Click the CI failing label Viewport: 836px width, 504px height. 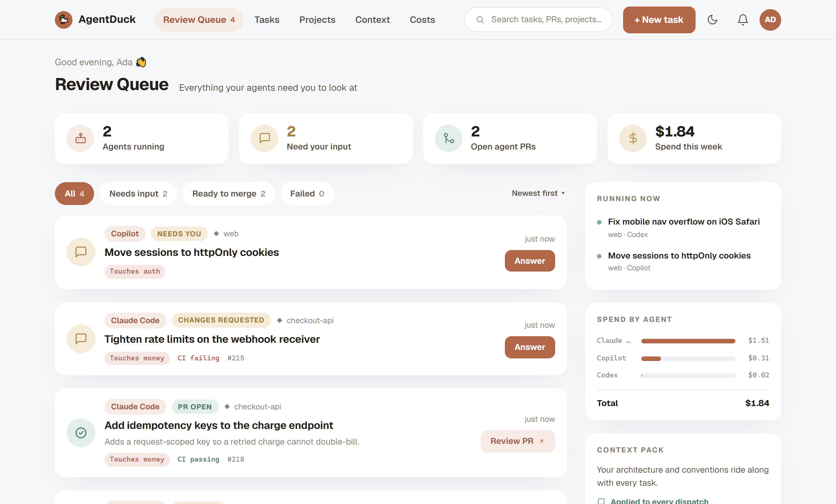coord(198,358)
